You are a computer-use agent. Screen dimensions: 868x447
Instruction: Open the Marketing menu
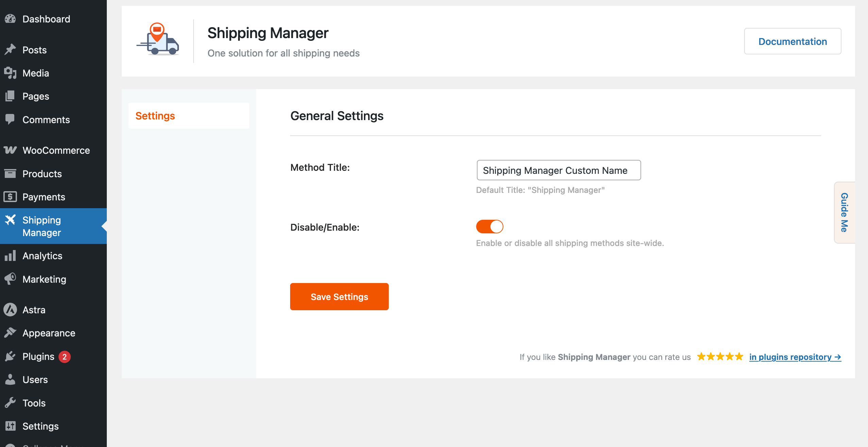pos(53,279)
